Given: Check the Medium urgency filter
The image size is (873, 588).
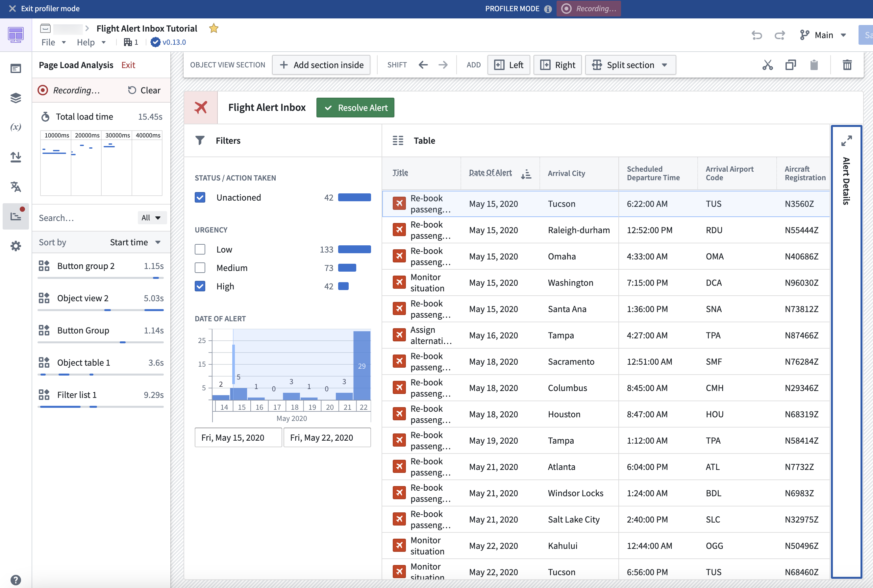Looking at the screenshot, I should (x=200, y=268).
